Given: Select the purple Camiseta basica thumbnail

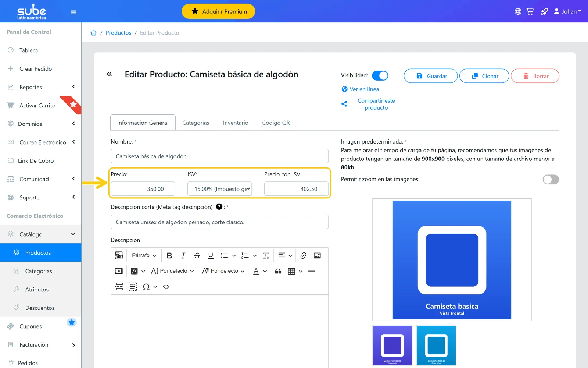Looking at the screenshot, I should [x=392, y=345].
